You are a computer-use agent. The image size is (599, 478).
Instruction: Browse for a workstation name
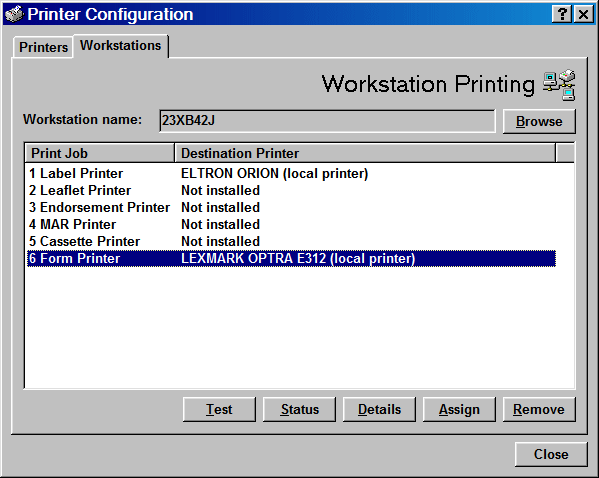pos(539,122)
